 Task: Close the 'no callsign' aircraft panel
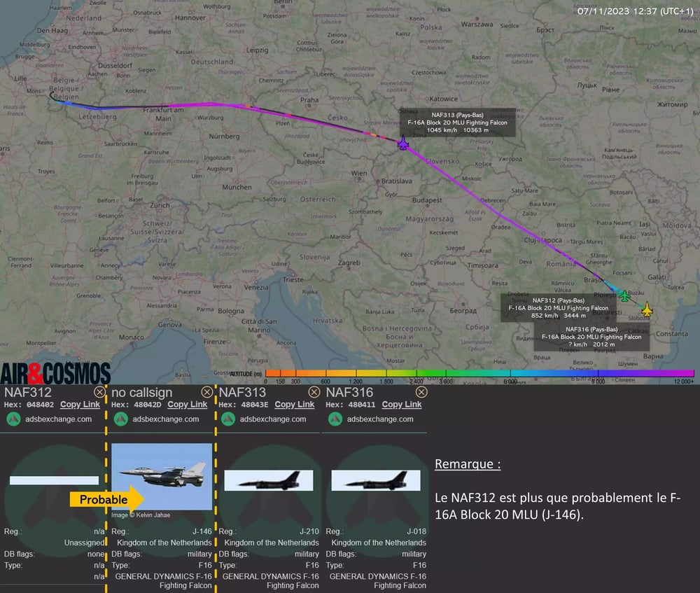point(206,392)
